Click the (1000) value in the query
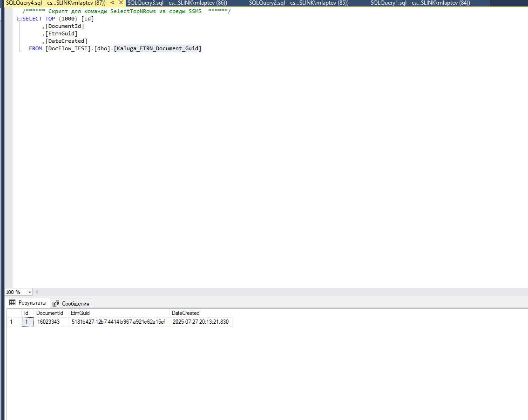Viewport: 528px width, 420px height. pos(68,19)
